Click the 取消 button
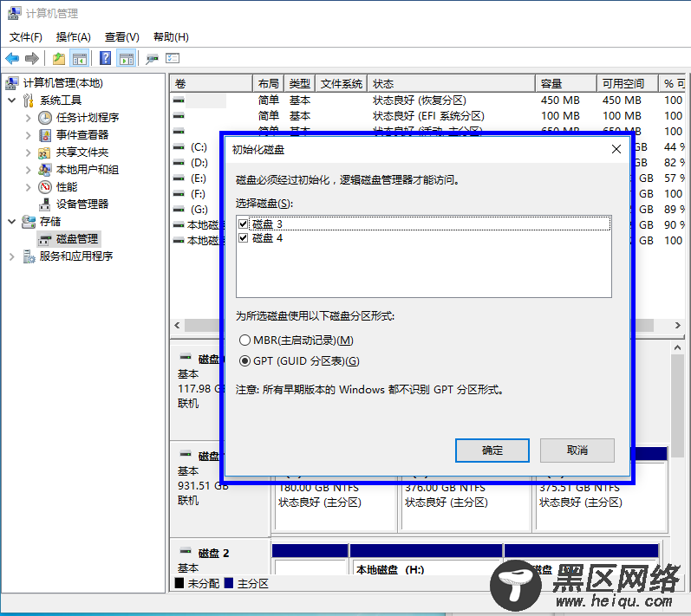The height and width of the screenshot is (616, 691). (x=577, y=451)
